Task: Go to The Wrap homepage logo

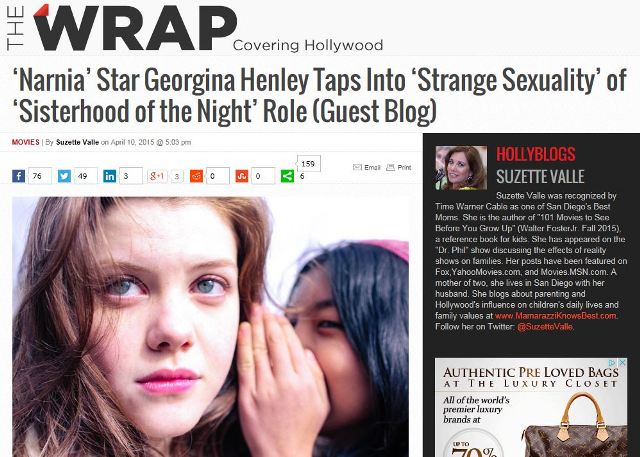Action: coord(122,28)
